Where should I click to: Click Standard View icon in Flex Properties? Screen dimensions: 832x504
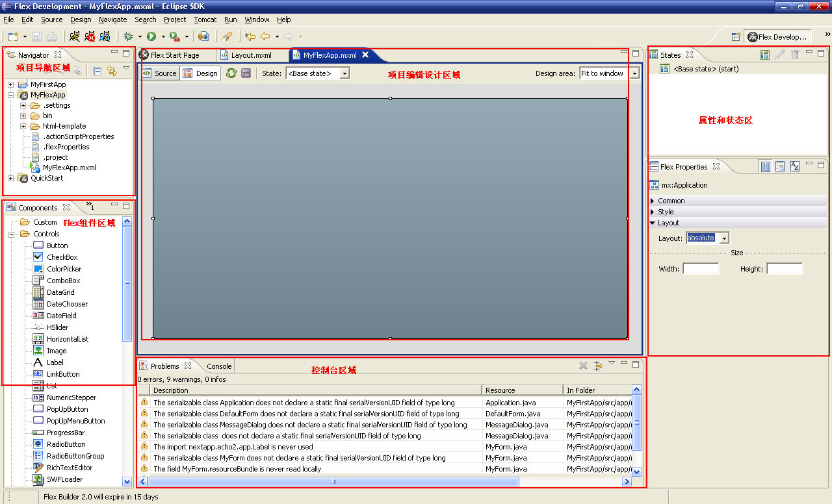click(766, 167)
